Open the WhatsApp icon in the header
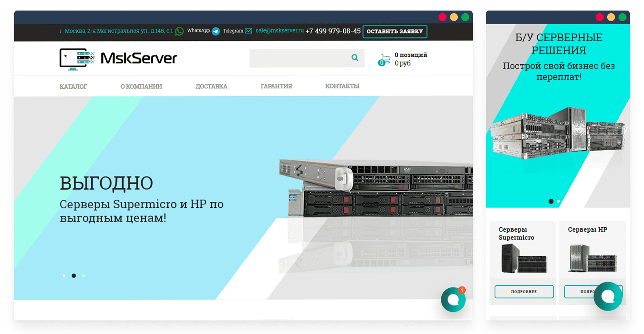This screenshot has width=644, height=334. [x=179, y=31]
